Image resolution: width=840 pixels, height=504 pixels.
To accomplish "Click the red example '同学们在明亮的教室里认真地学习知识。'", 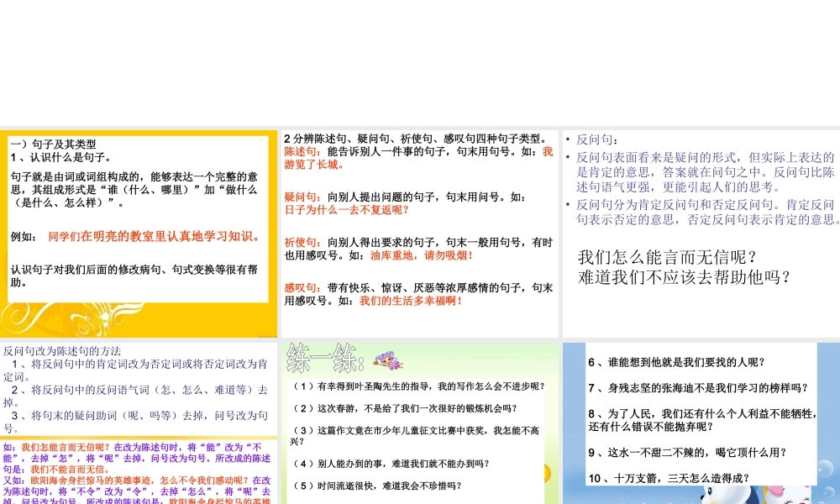I will (x=155, y=236).
